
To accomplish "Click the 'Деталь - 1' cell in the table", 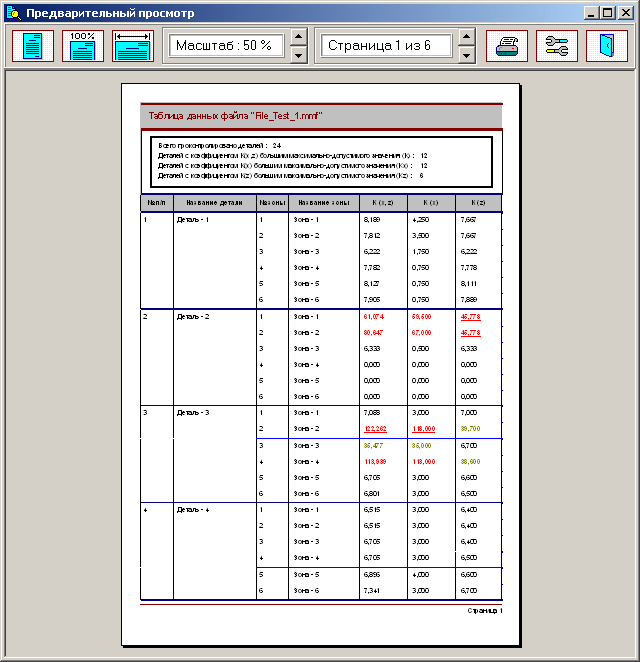I will point(193,218).
